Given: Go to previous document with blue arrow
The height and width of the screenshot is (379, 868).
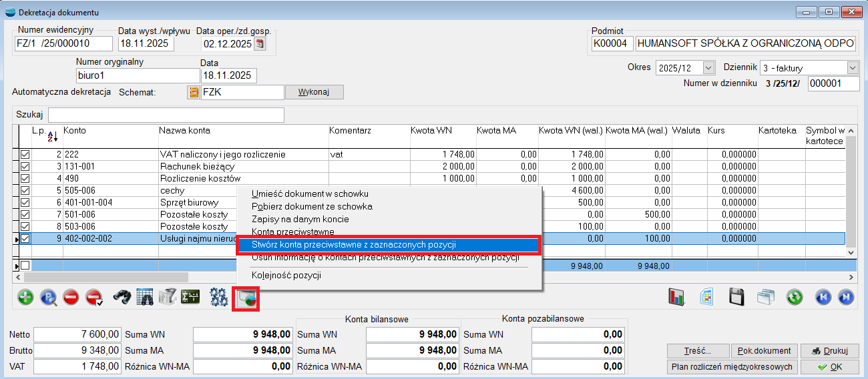Looking at the screenshot, I should pos(824,298).
